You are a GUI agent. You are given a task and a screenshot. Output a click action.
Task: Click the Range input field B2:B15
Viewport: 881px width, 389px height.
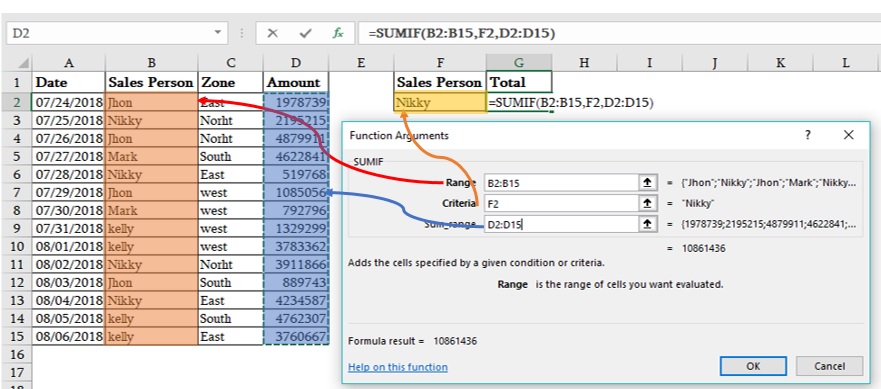click(x=561, y=182)
